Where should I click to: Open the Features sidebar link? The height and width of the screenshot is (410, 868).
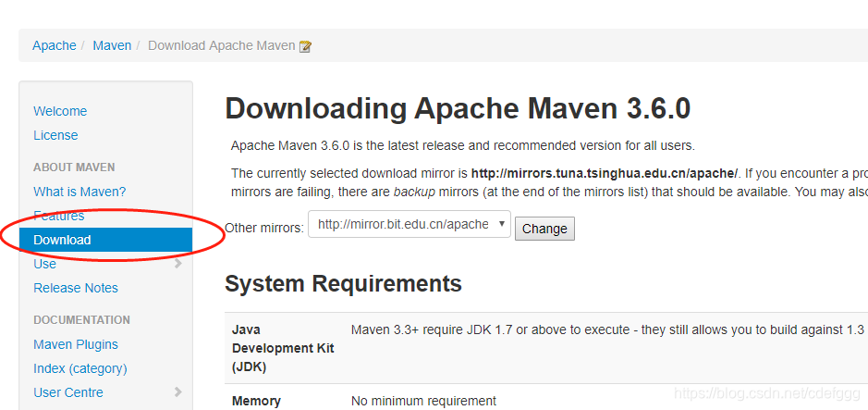[x=59, y=216]
